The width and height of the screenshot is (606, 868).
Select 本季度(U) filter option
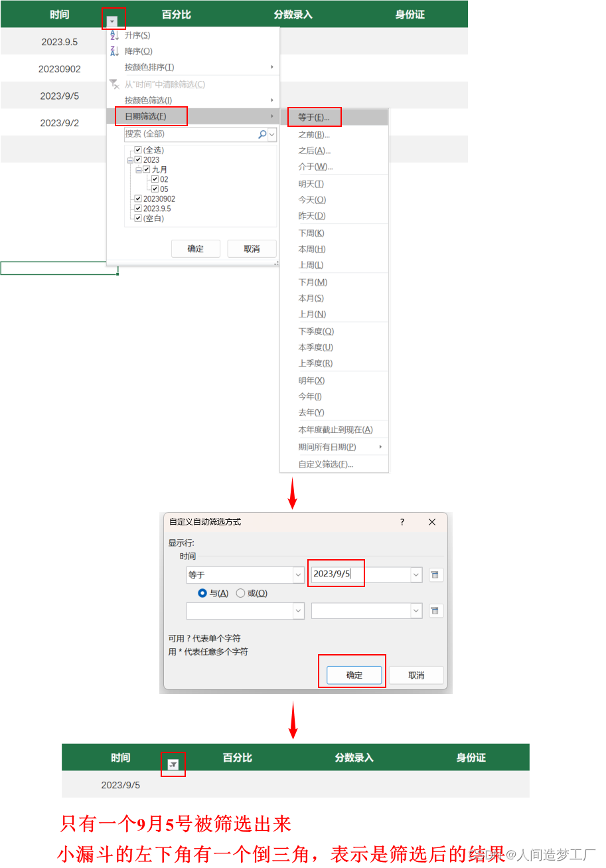pos(334,347)
